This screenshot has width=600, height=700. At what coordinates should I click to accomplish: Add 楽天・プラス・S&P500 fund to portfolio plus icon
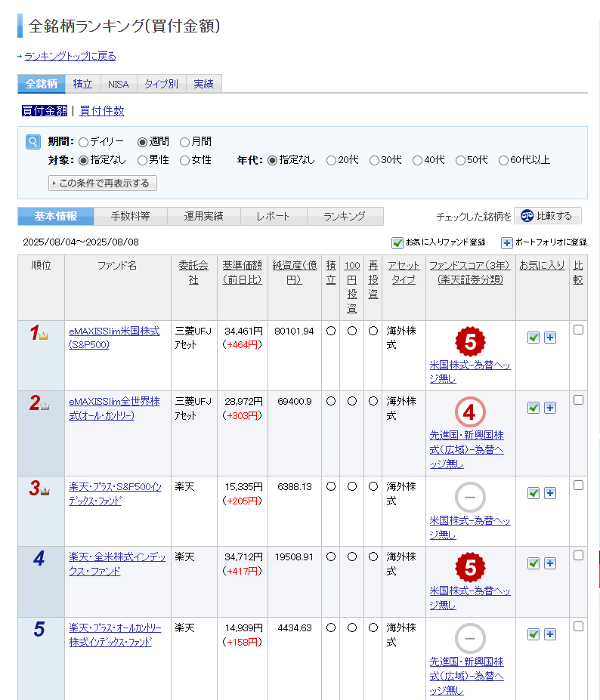pyautogui.click(x=550, y=493)
